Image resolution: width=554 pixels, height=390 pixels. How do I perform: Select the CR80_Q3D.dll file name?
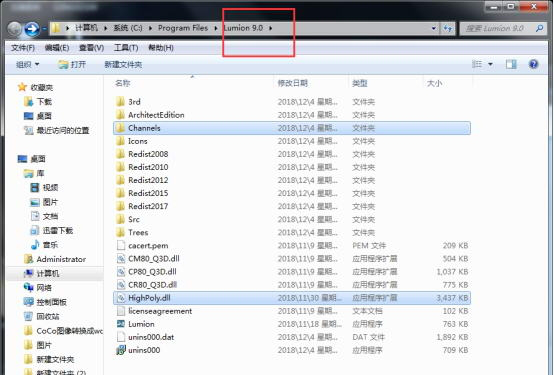click(x=153, y=285)
